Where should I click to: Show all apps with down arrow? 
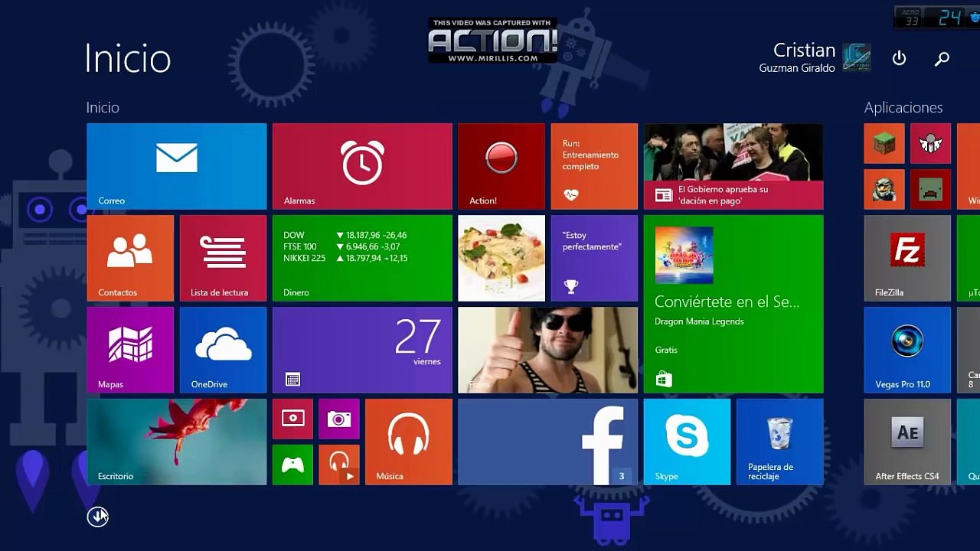coord(97,517)
